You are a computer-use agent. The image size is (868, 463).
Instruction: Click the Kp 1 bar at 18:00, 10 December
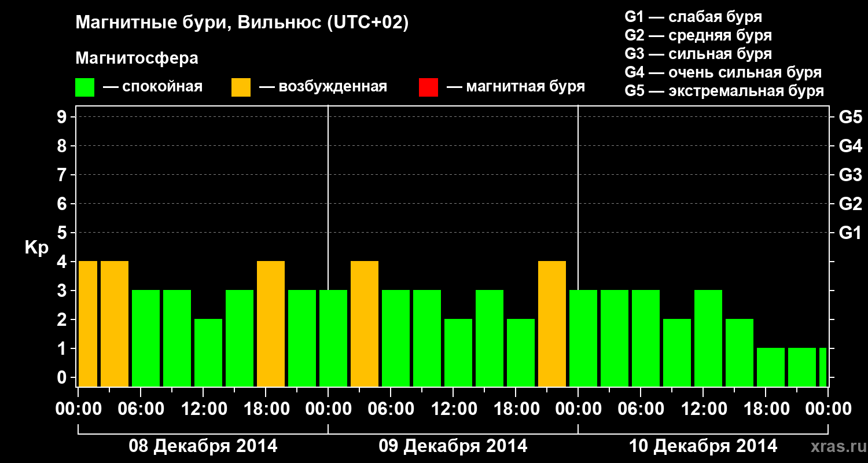(771, 368)
